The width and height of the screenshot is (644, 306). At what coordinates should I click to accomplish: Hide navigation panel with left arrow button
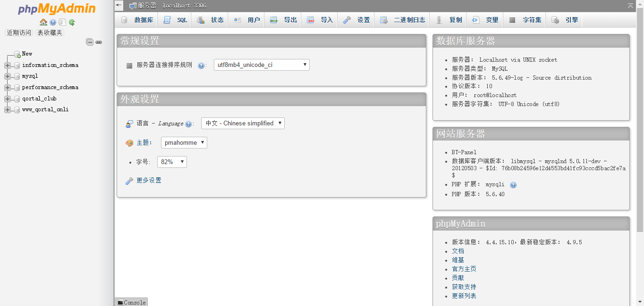[119, 5]
